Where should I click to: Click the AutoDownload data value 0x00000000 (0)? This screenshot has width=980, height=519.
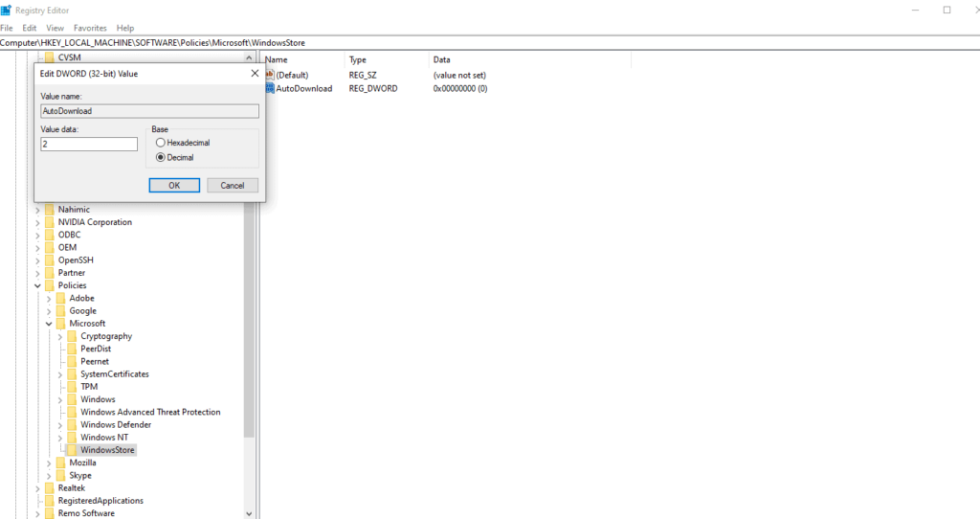[460, 88]
